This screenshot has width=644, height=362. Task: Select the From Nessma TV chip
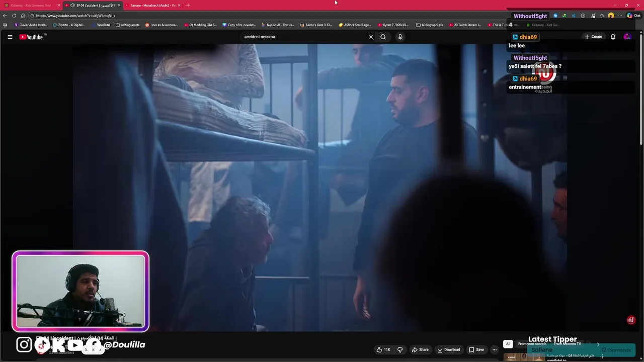click(568, 344)
